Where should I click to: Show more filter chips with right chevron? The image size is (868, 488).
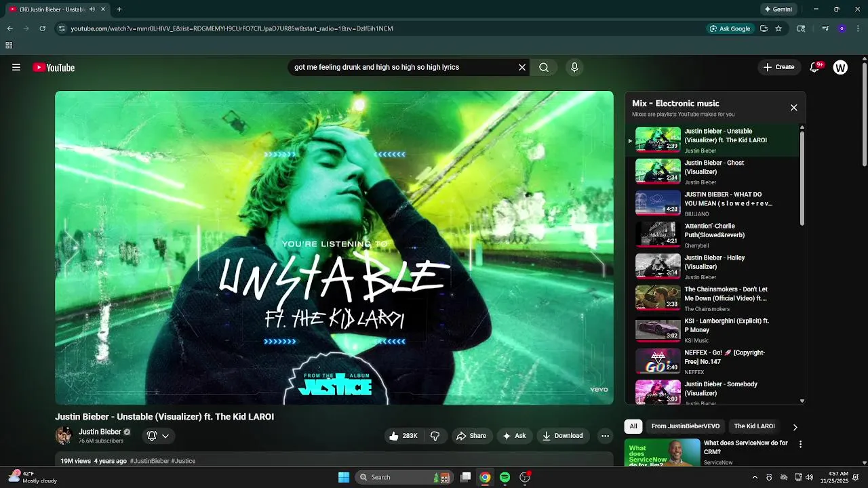coord(795,427)
